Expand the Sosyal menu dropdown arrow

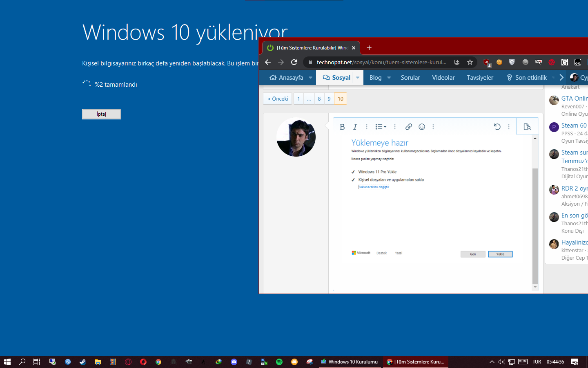(x=358, y=78)
